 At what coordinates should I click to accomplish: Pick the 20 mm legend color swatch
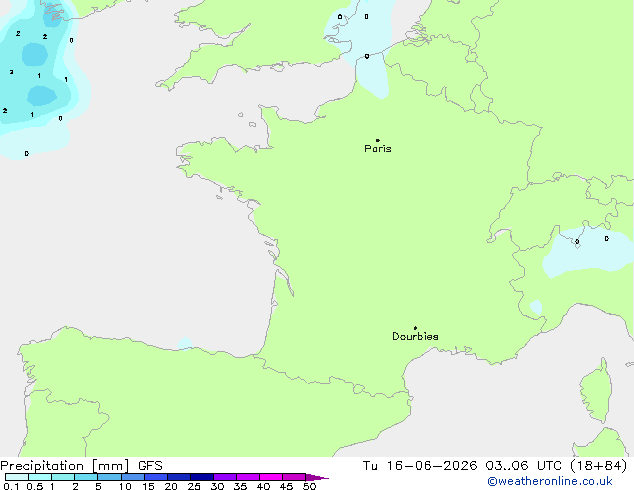tap(178, 477)
